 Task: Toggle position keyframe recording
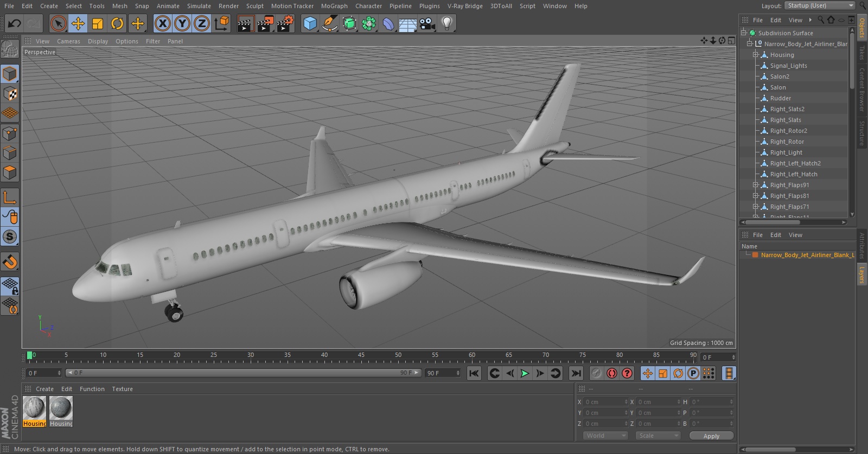(647, 373)
